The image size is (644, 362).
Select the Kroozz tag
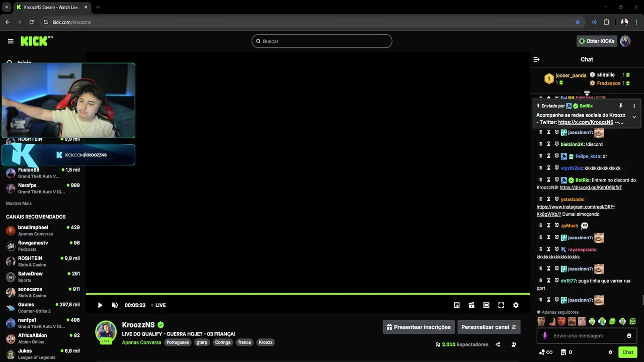[x=266, y=342]
